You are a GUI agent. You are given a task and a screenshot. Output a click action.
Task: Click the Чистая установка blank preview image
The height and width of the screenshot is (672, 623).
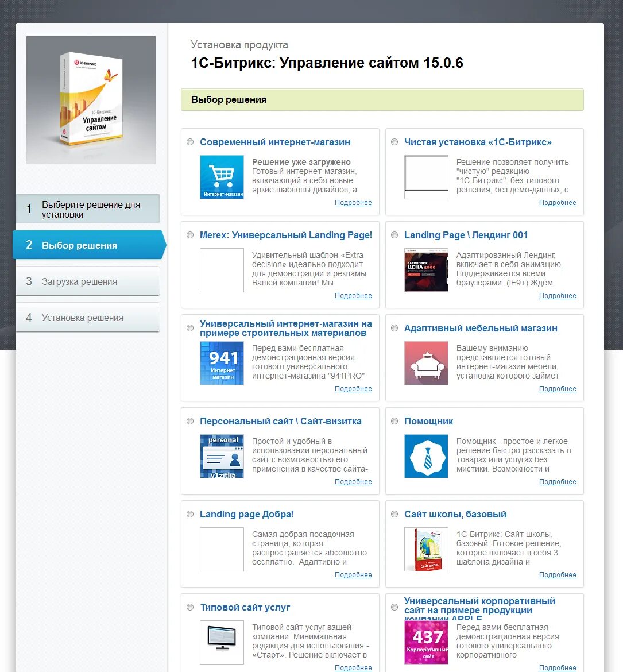[426, 177]
